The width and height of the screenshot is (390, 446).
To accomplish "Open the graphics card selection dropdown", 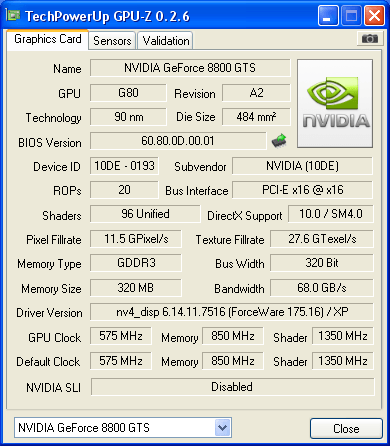I will click(222, 427).
